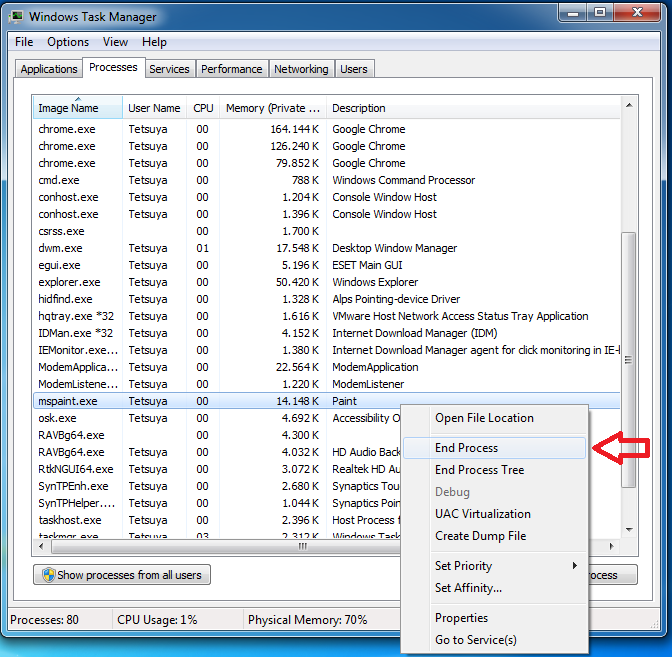Select the RAVBg64.exe row owned by Tetsuya
This screenshot has width=672, height=657.
pyautogui.click(x=217, y=452)
